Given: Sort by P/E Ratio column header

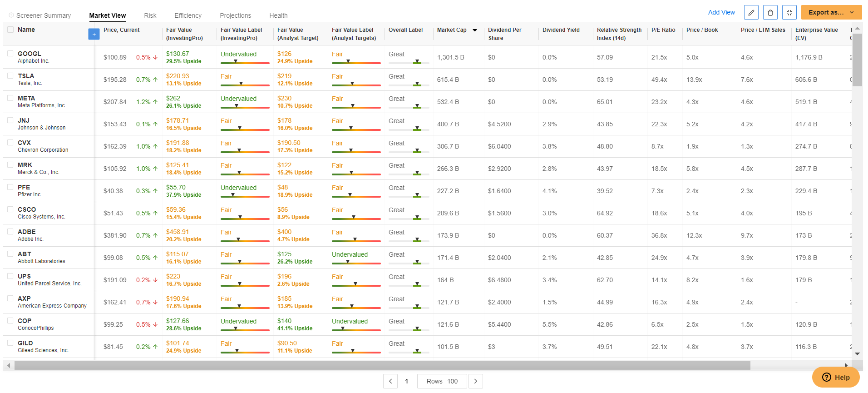Looking at the screenshot, I should [x=663, y=30].
